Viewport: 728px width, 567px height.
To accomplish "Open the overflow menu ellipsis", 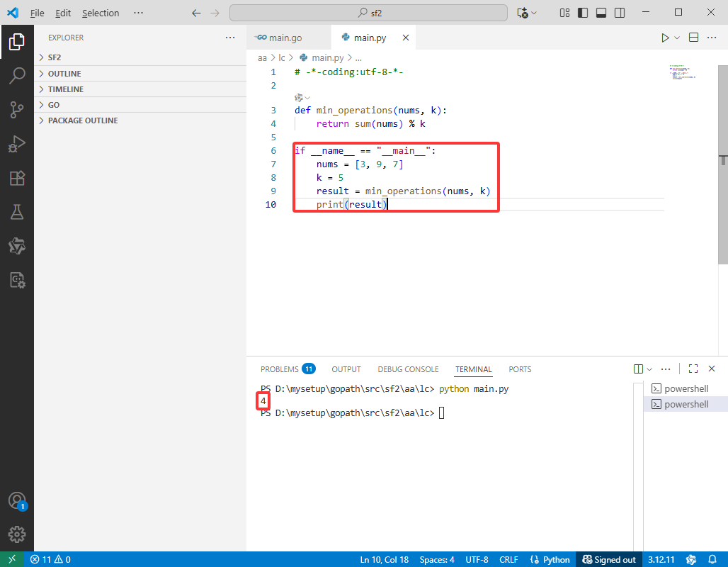I will pyautogui.click(x=138, y=13).
